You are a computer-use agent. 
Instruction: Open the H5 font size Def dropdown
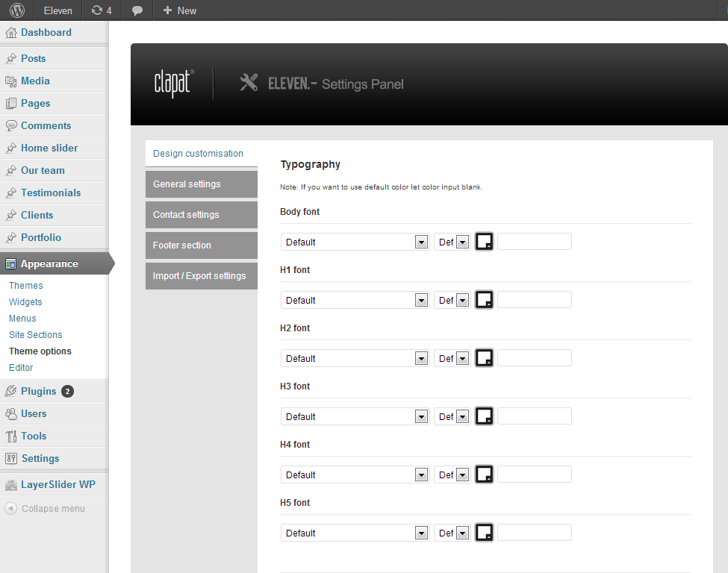[x=452, y=533]
